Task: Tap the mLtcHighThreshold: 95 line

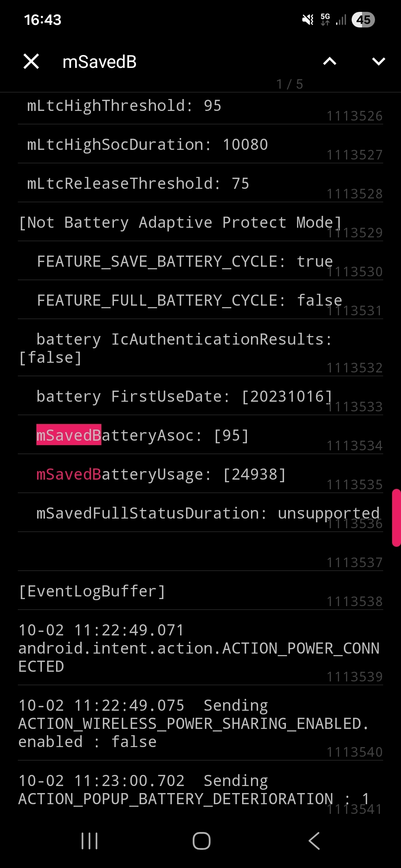Action: click(124, 106)
